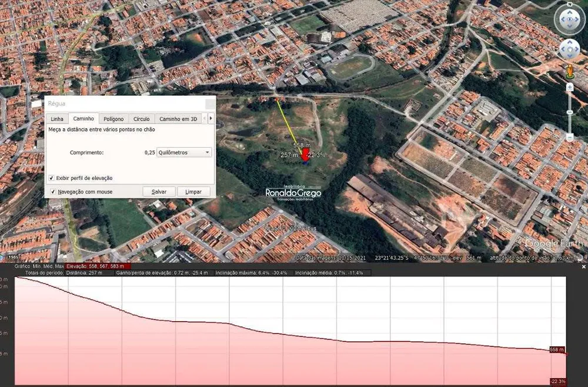Image resolution: width=588 pixels, height=387 pixels.
Task: Click the Salvar button
Action: tap(159, 192)
